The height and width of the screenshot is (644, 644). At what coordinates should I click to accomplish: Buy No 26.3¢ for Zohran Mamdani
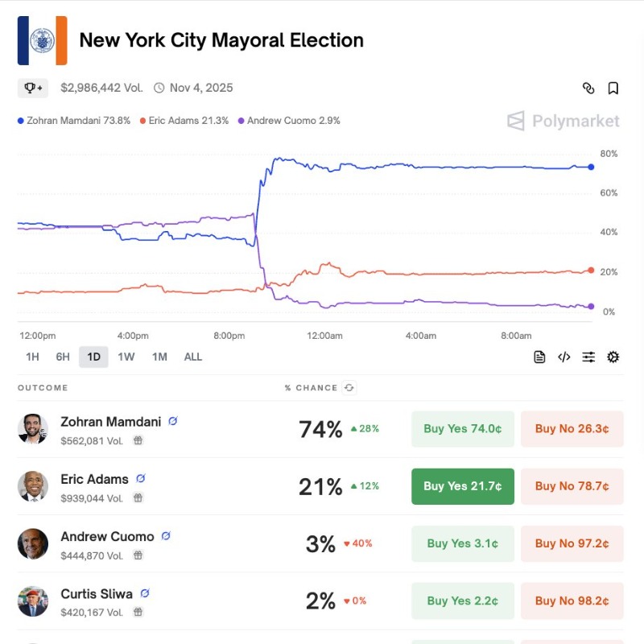572,429
